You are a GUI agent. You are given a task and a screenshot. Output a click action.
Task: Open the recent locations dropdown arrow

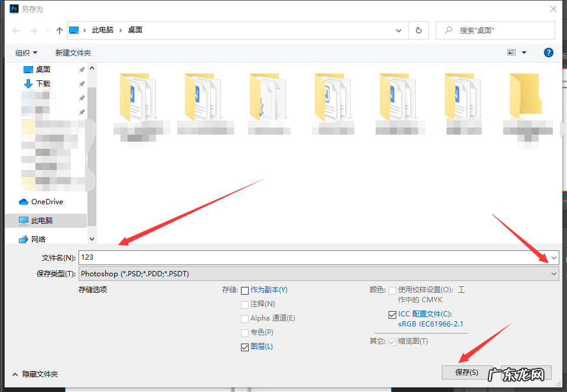pos(47,31)
